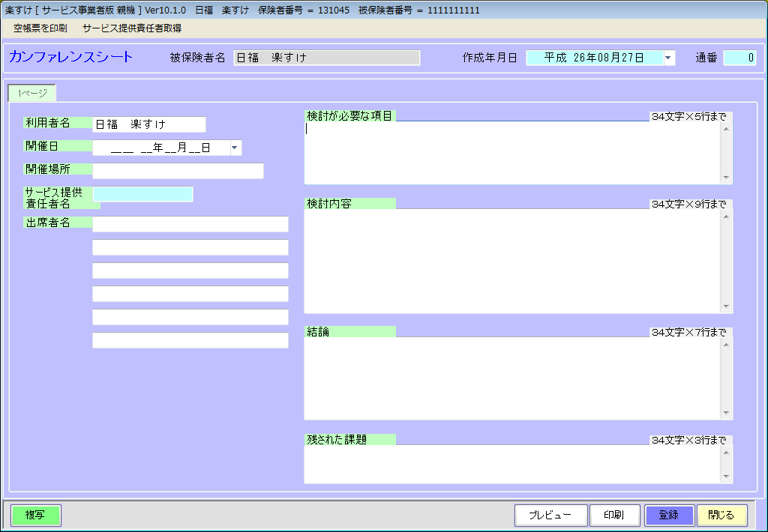Click the 検討が必要な項目 scrollbar down arrow
The width and height of the screenshot is (768, 532).
[x=726, y=177]
